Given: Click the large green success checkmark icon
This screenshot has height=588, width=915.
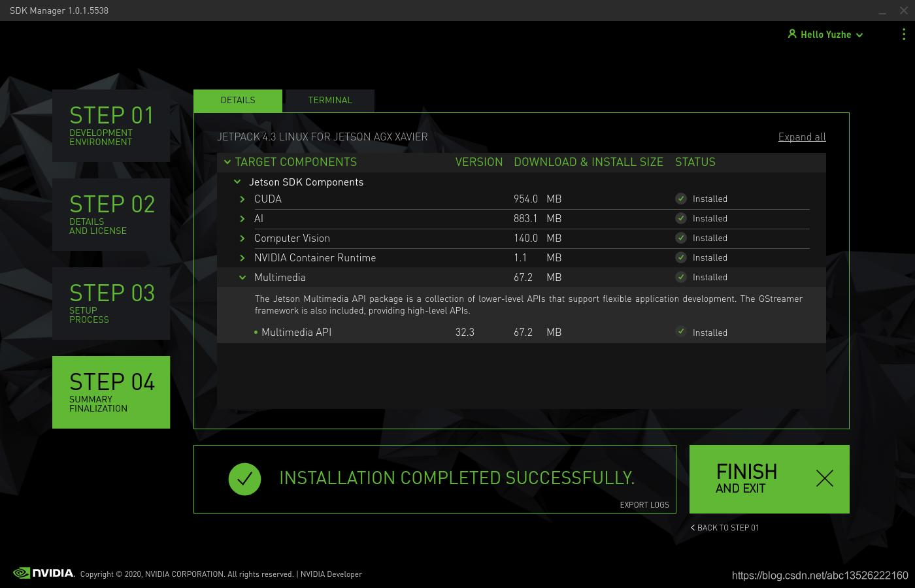Looking at the screenshot, I should point(244,479).
